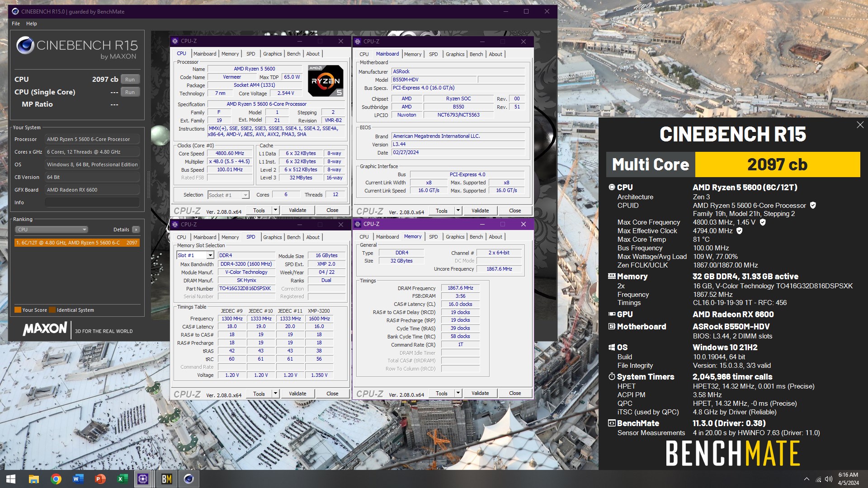The image size is (868, 488).
Task: Open the volume control in the tray
Action: (x=828, y=479)
